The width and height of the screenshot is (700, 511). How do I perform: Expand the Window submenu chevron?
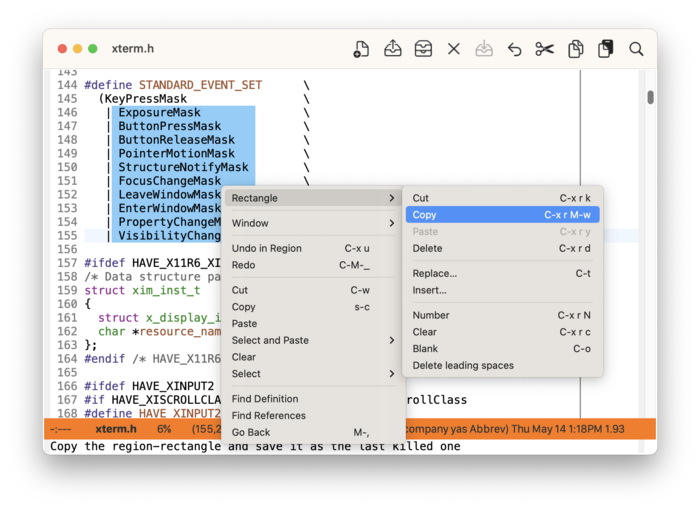[392, 223]
